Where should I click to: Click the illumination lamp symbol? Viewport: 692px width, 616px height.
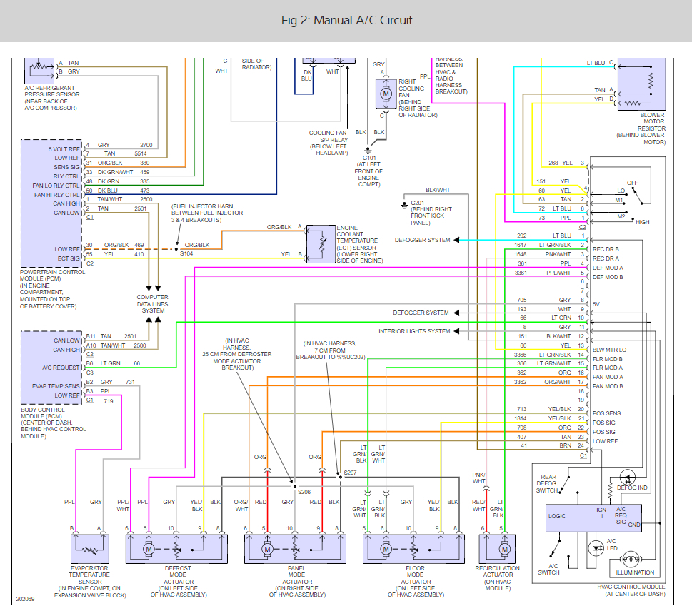[x=630, y=560]
